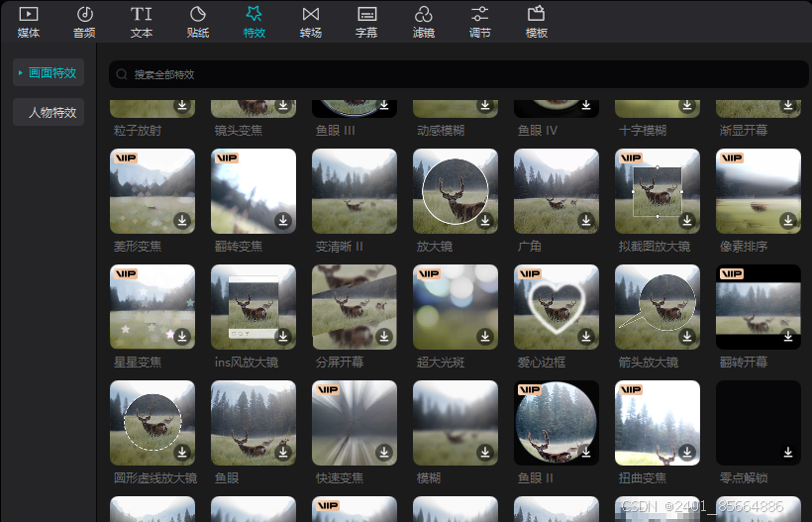This screenshot has height=522, width=812.
Task: Download the 渐显开幕 effect
Action: tap(787, 105)
